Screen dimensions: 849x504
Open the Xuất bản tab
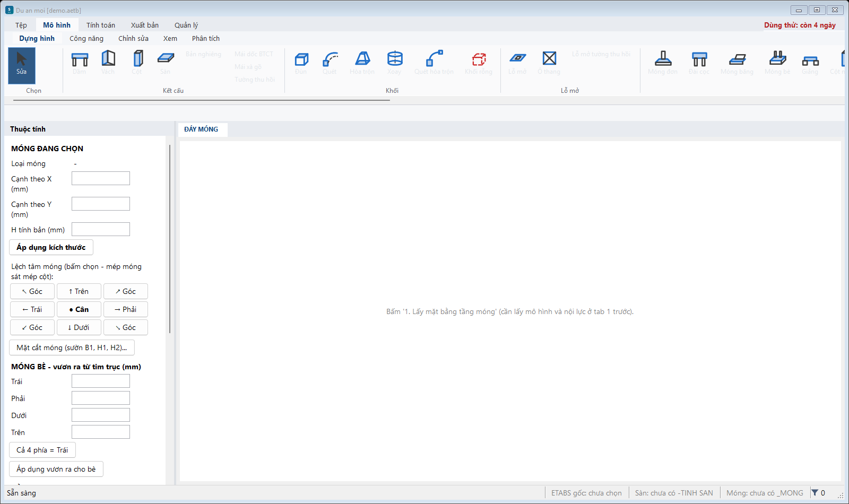click(x=145, y=25)
